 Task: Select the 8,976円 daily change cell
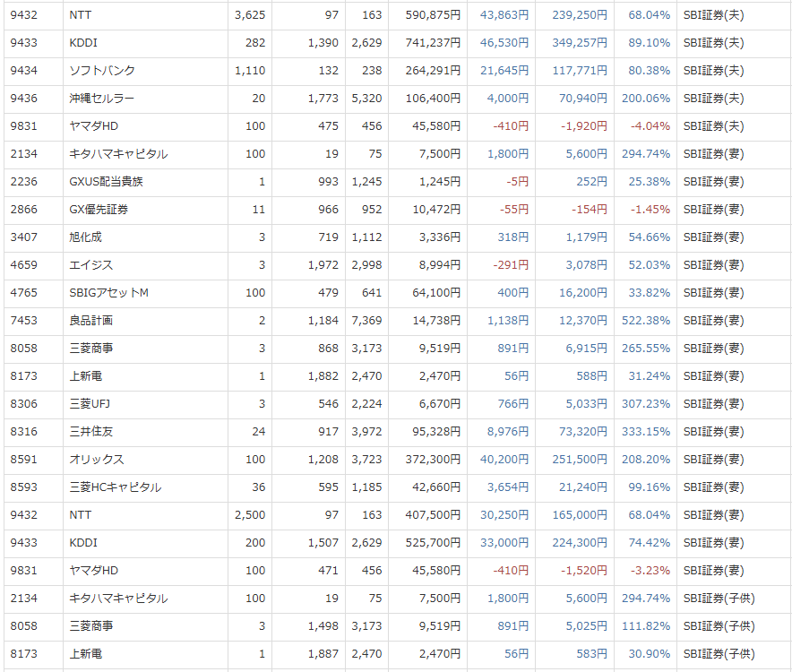point(508,432)
